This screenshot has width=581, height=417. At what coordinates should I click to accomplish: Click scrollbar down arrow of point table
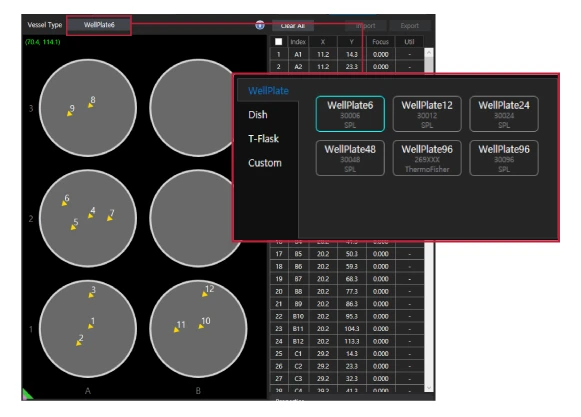coord(429,388)
